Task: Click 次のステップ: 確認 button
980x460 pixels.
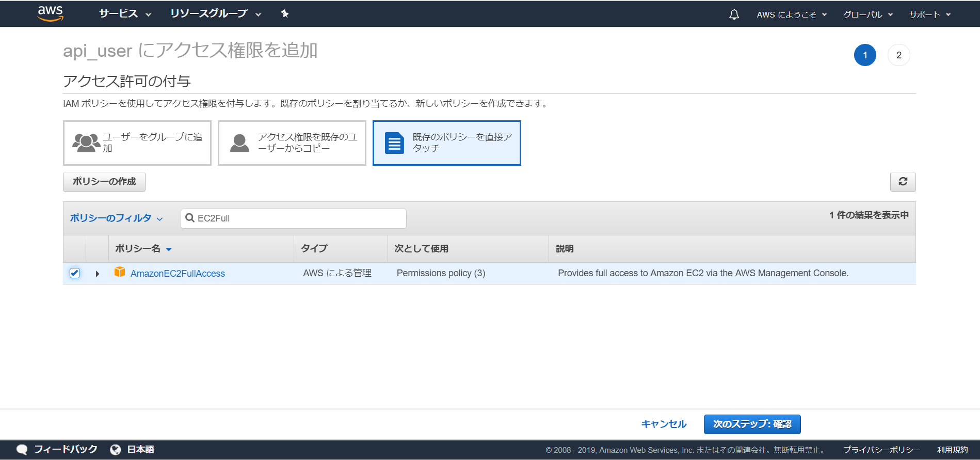Action: (752, 424)
